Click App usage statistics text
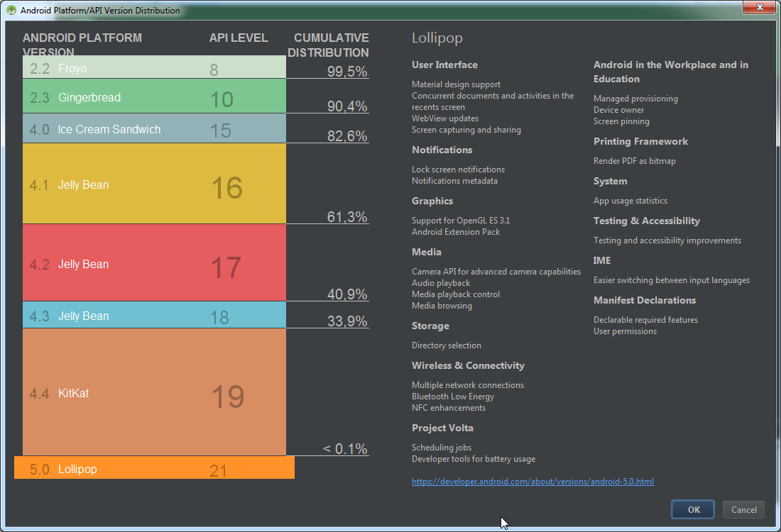This screenshot has height=532, width=781. [x=630, y=201]
